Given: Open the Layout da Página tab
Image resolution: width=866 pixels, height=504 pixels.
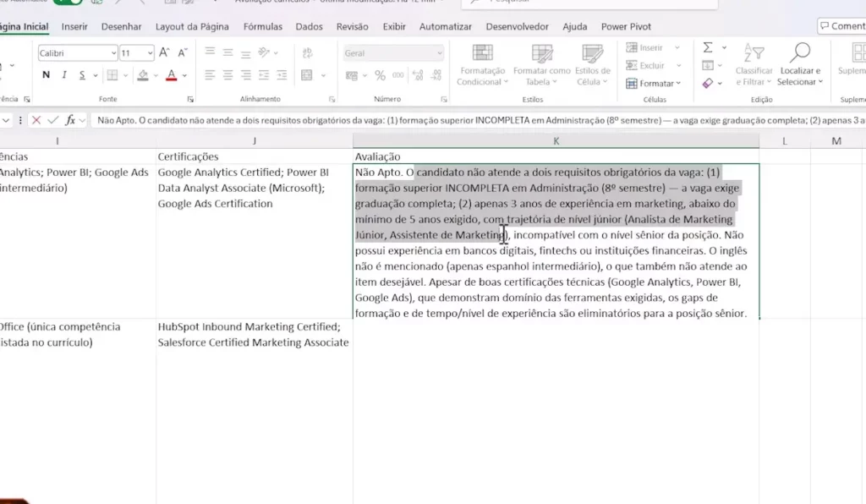Looking at the screenshot, I should [x=192, y=26].
